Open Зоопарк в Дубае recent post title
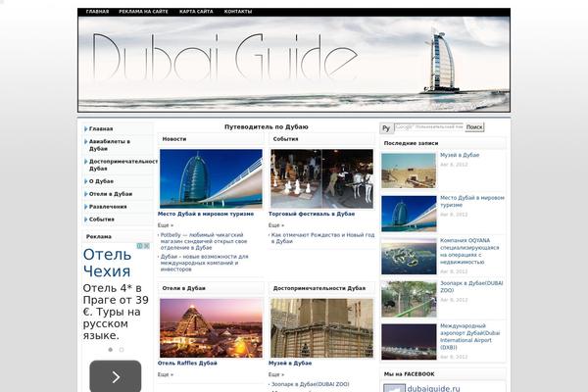 pos(471,287)
